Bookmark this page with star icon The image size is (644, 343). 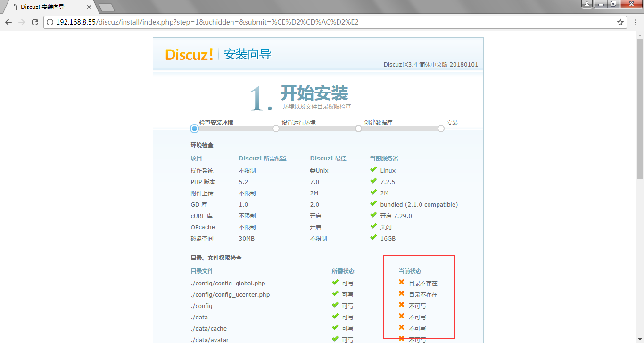coord(620,22)
